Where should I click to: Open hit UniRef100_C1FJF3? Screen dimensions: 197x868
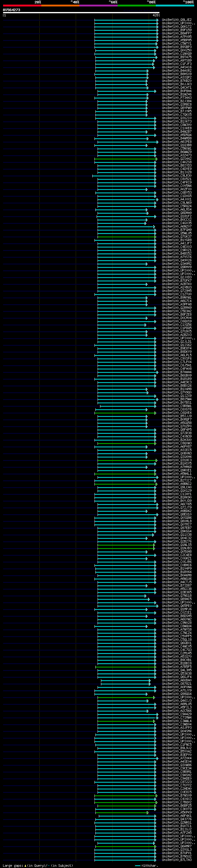click(x=176, y=64)
